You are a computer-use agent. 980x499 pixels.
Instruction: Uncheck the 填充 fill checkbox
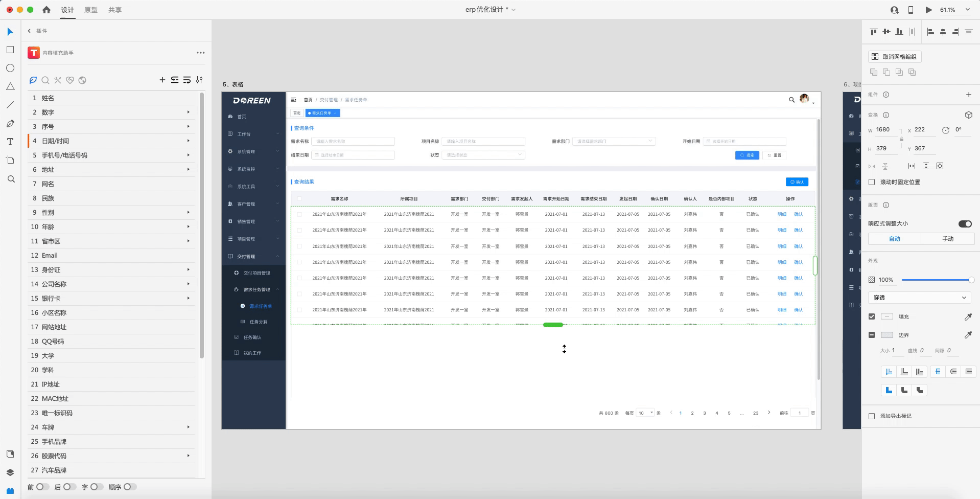[872, 316]
